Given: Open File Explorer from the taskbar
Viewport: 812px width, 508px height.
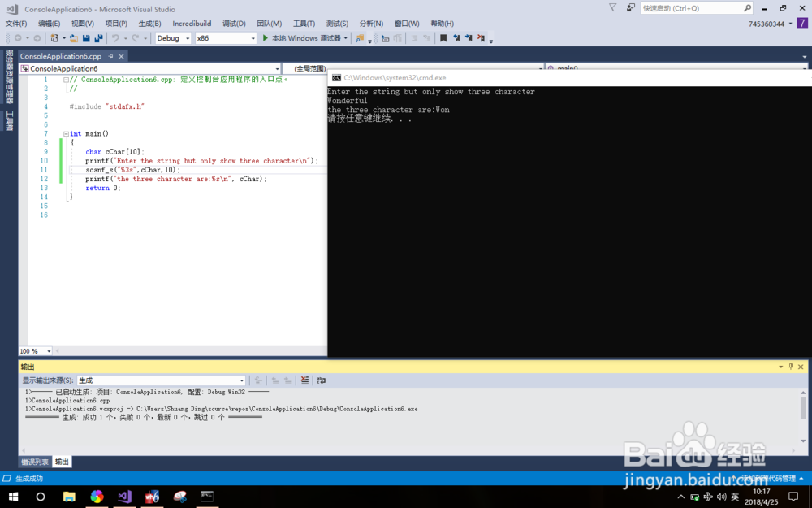Looking at the screenshot, I should [x=69, y=497].
